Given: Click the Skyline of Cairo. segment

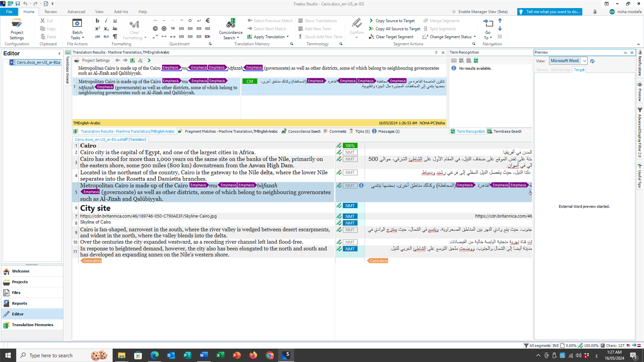Looking at the screenshot, I should click(x=96, y=222).
